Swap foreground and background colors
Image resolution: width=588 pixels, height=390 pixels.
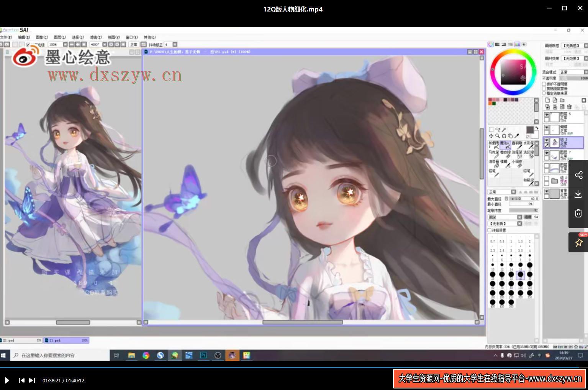coord(537,128)
